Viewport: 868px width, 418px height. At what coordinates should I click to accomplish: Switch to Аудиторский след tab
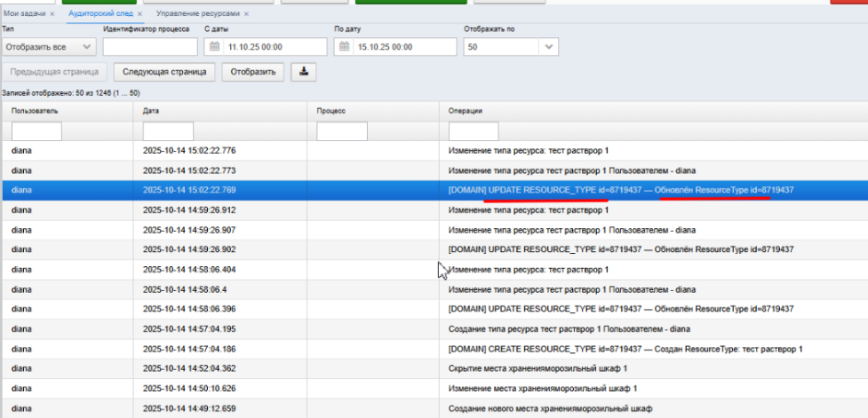[x=100, y=13]
